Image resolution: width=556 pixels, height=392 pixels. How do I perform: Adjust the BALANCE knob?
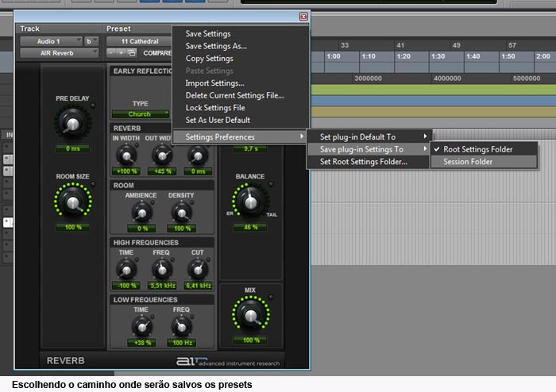tap(250, 202)
